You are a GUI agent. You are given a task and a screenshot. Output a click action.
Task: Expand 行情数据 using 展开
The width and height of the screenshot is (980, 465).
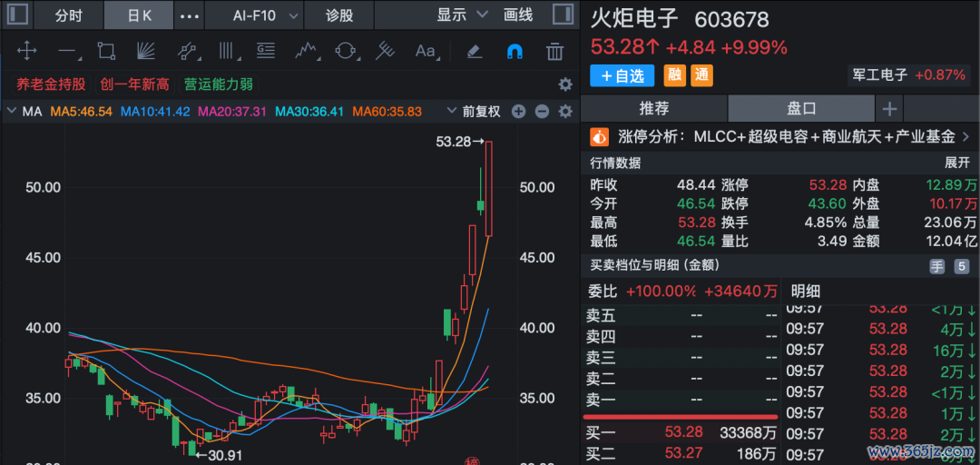tap(957, 163)
